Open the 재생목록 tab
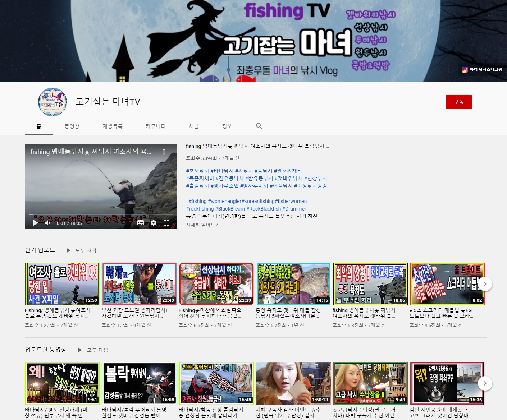The image size is (507, 420). click(x=113, y=126)
